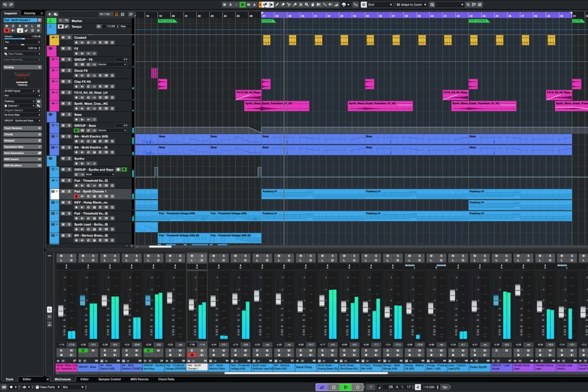The height and width of the screenshot is (392, 588).
Task: Open the Chord Pads tab
Action: click(166, 379)
